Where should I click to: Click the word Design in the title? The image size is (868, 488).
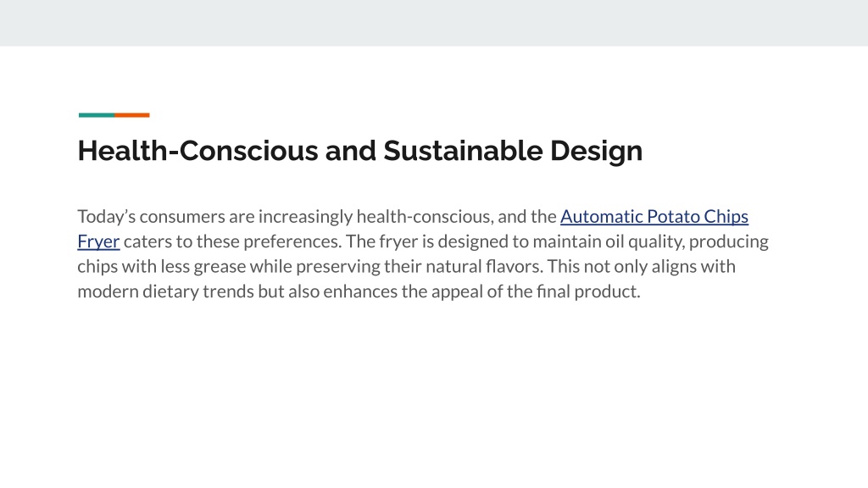(596, 151)
